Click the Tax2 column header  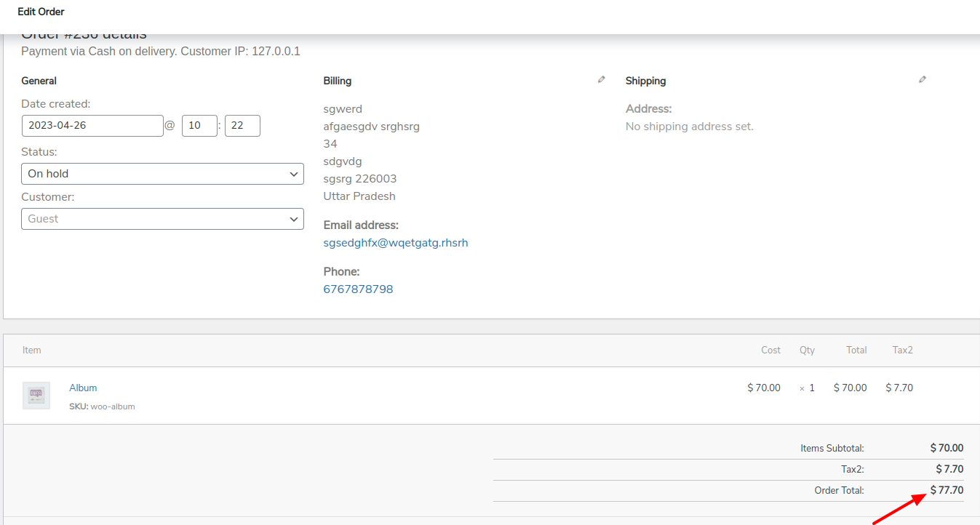point(902,350)
